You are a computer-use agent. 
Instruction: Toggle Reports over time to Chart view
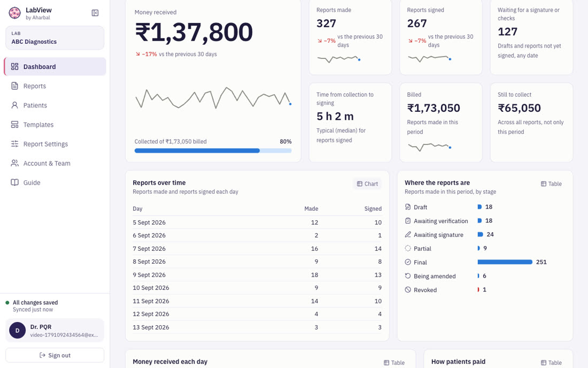pyautogui.click(x=367, y=184)
